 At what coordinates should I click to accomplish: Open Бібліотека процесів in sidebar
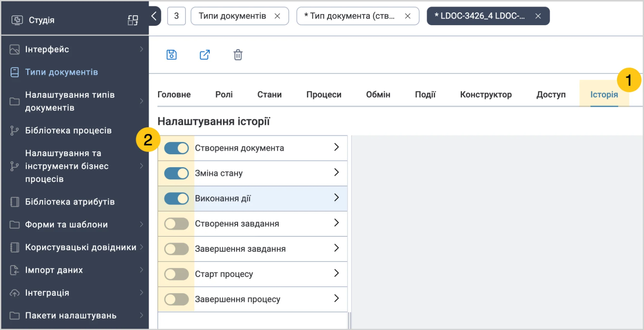[68, 130]
